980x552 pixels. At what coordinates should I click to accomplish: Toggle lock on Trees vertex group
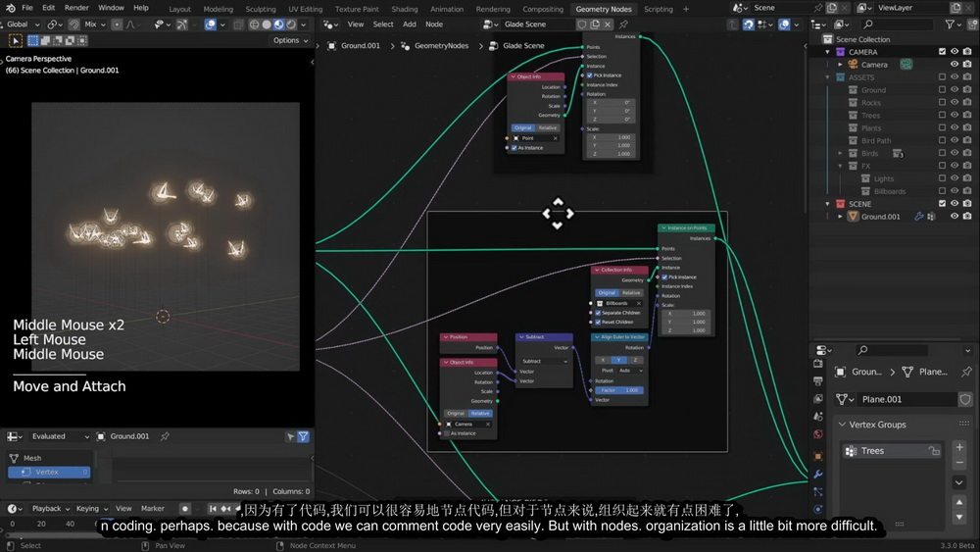tap(934, 451)
